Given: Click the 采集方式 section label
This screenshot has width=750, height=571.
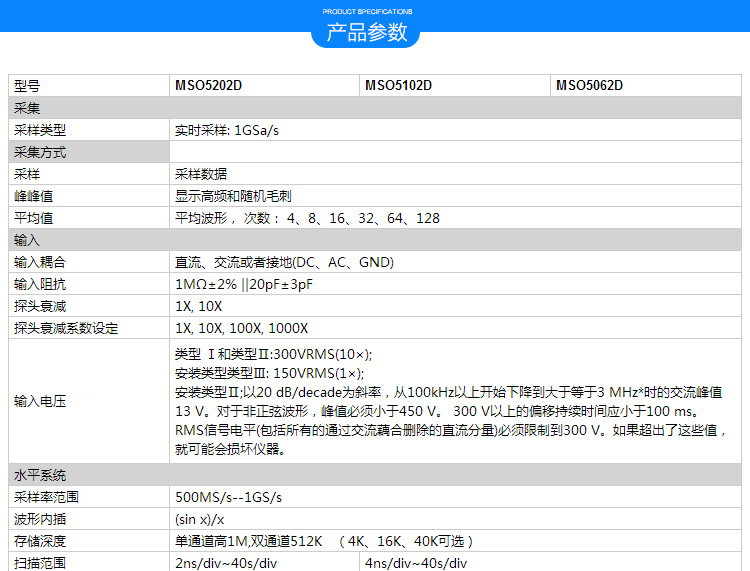Looking at the screenshot, I should coord(40,152).
